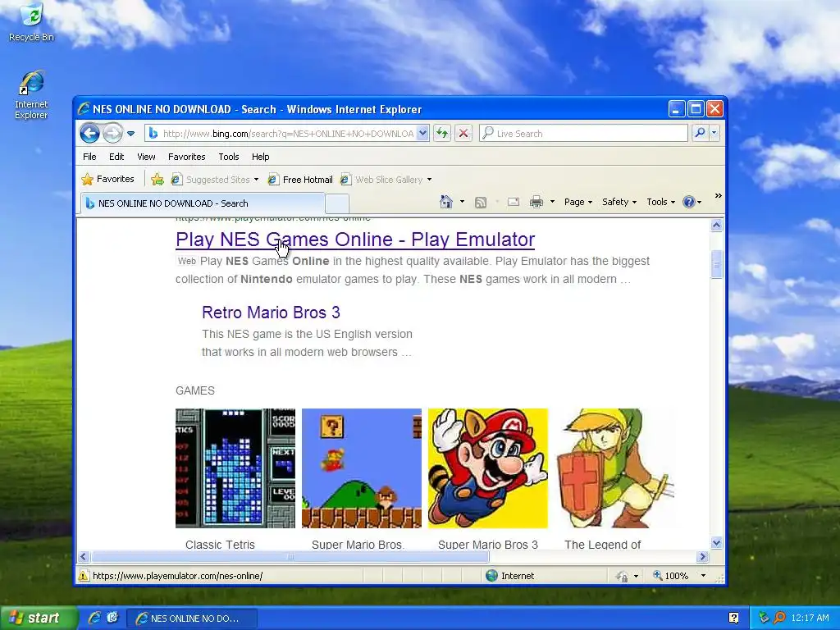Click the second Quick Launch icon
Image resolution: width=840 pixels, height=630 pixels.
tap(112, 618)
